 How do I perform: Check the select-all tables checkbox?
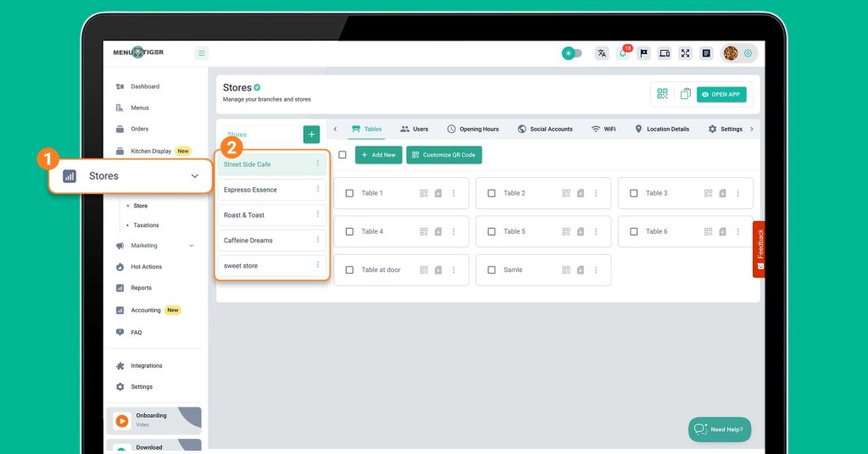click(342, 155)
